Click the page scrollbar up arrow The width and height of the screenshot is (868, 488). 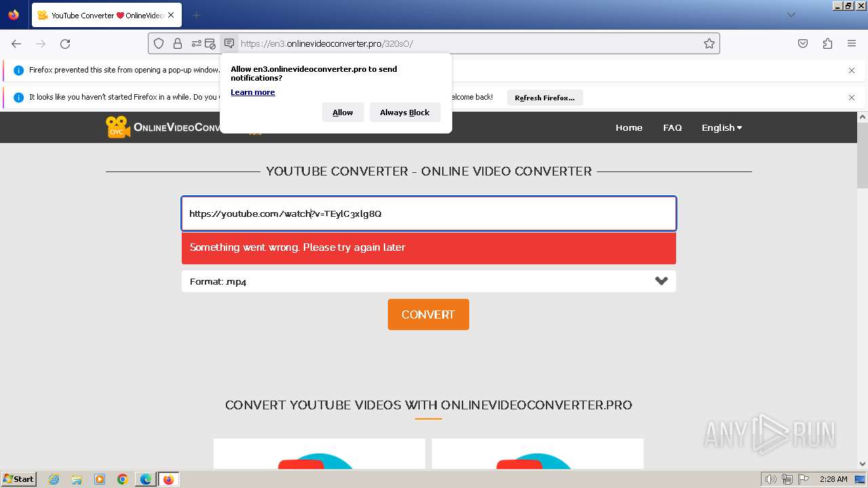(x=862, y=117)
